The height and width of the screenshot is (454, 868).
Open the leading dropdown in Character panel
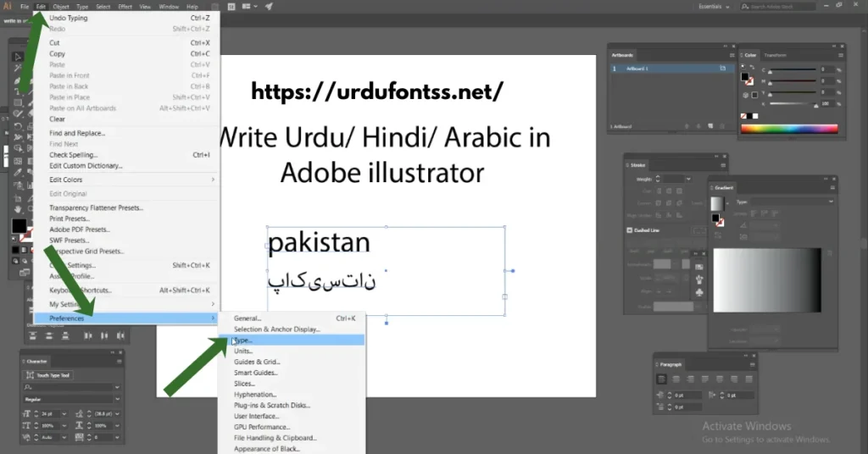(x=117, y=413)
